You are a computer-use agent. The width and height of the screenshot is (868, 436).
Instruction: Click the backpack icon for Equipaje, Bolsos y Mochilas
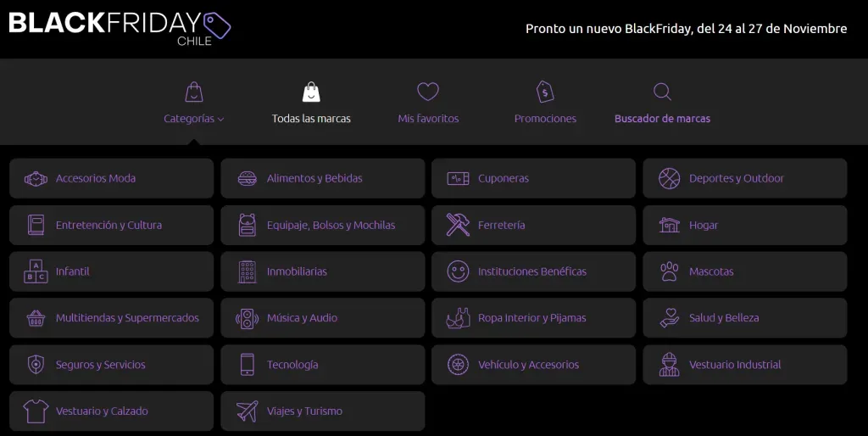point(248,225)
